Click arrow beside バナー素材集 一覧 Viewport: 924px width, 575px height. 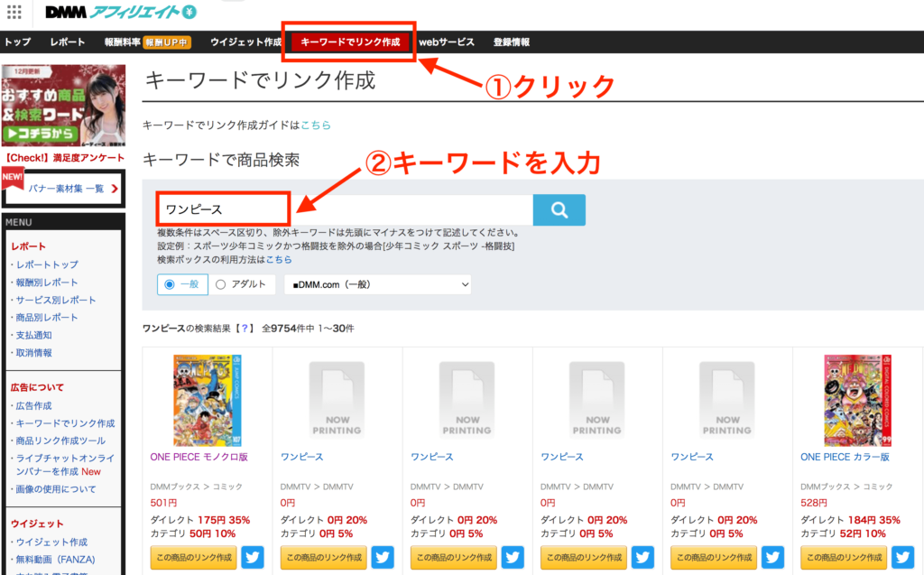pyautogui.click(x=115, y=189)
